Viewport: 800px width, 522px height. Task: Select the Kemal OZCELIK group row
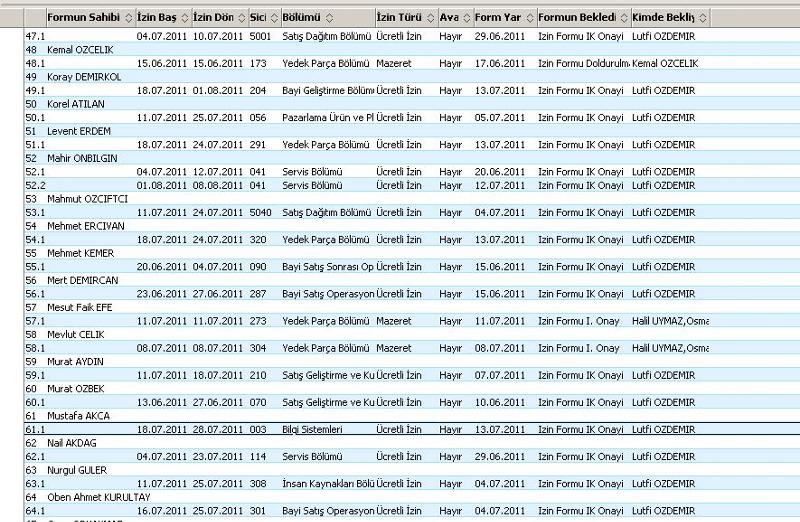pyautogui.click(x=412, y=50)
